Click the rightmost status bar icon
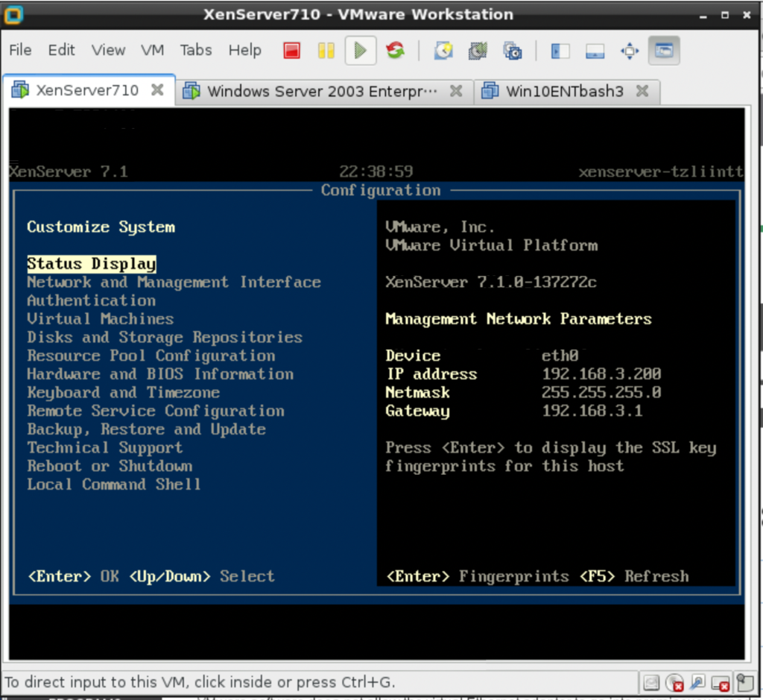763x700 pixels. pyautogui.click(x=744, y=682)
